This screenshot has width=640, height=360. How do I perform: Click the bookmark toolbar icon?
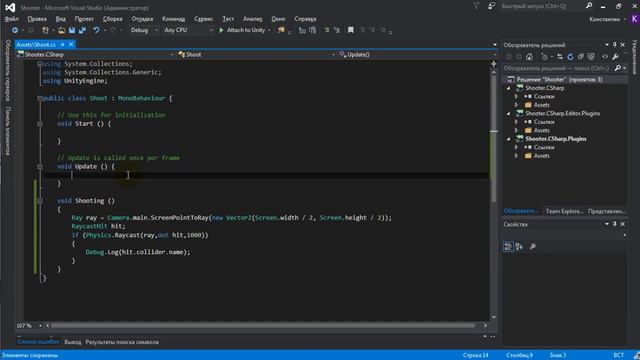[351, 30]
